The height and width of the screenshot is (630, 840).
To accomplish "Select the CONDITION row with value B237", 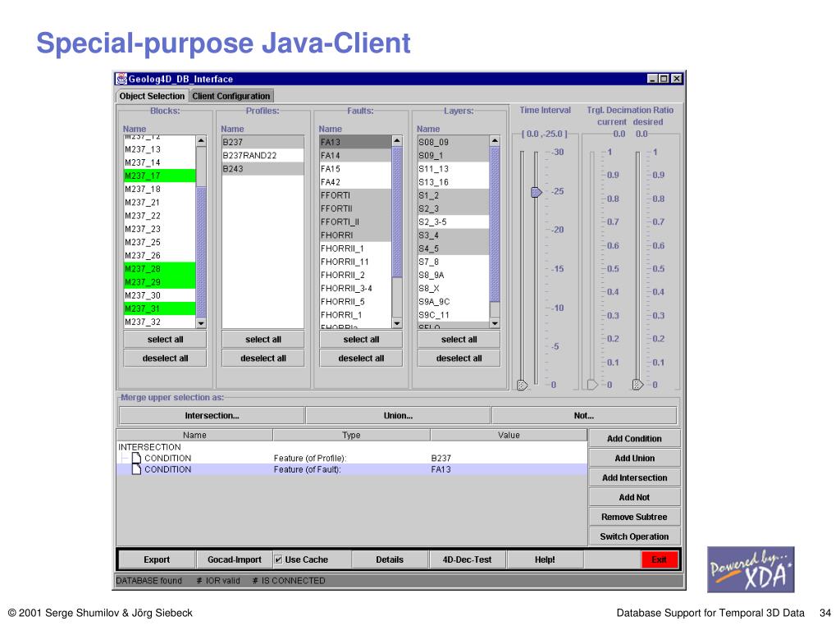I will [x=352, y=458].
